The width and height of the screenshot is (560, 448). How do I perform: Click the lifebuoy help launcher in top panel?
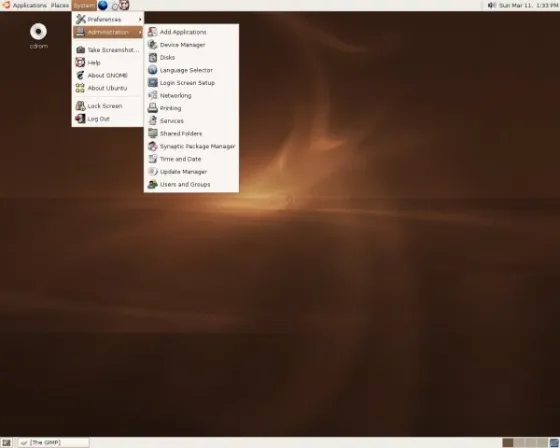coord(124,5)
